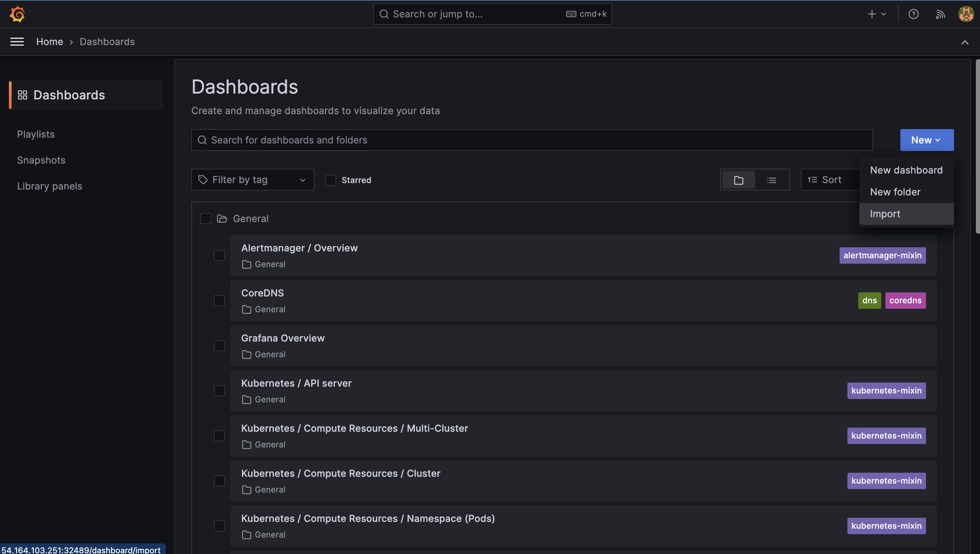The image size is (980, 554).
Task: Click the help question mark icon
Action: click(913, 14)
